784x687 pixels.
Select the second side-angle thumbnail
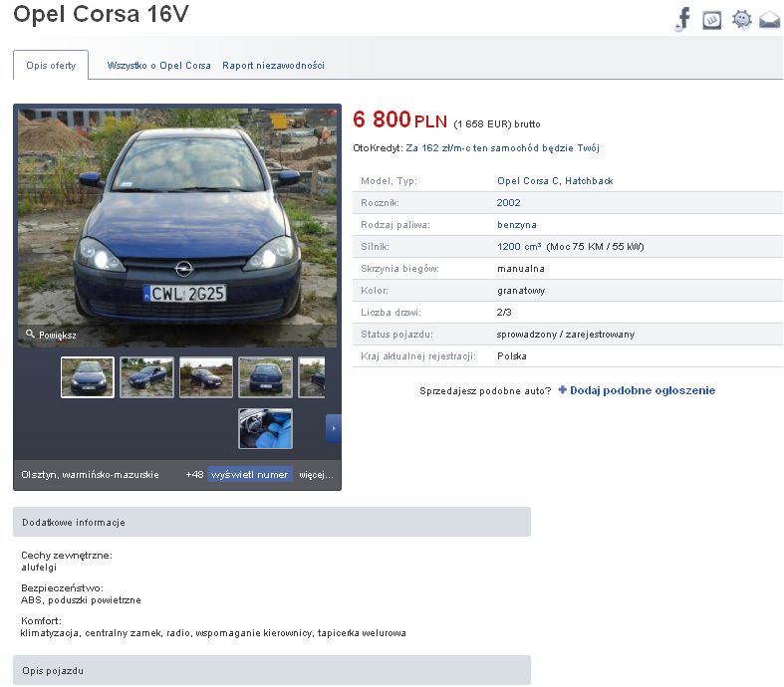point(147,377)
